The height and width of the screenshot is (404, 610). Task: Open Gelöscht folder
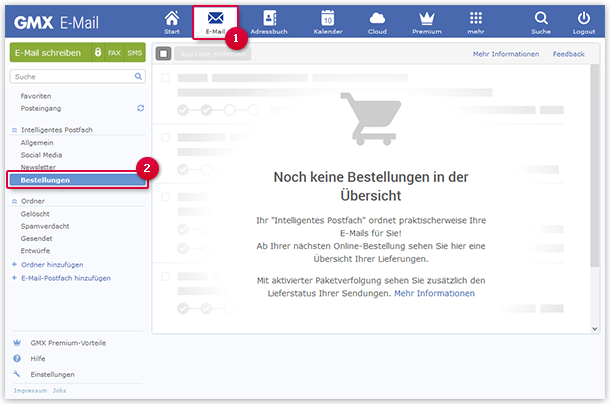tap(35, 214)
